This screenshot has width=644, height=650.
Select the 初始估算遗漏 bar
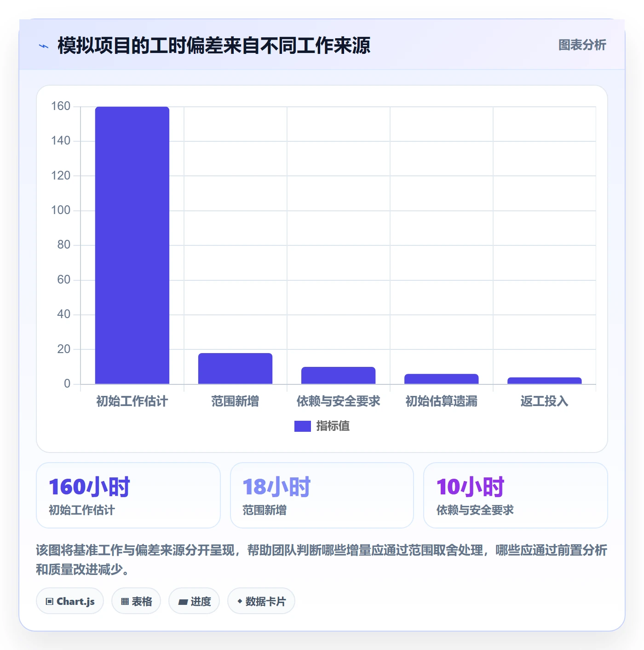441,379
